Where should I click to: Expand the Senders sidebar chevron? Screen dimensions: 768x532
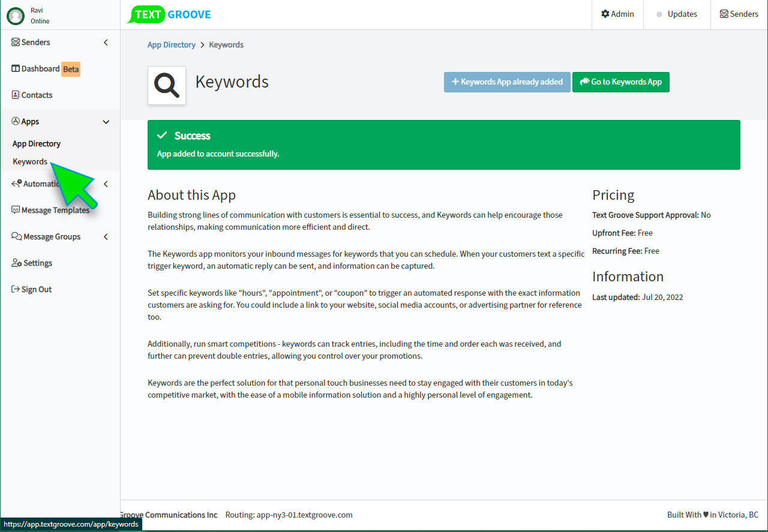106,43
